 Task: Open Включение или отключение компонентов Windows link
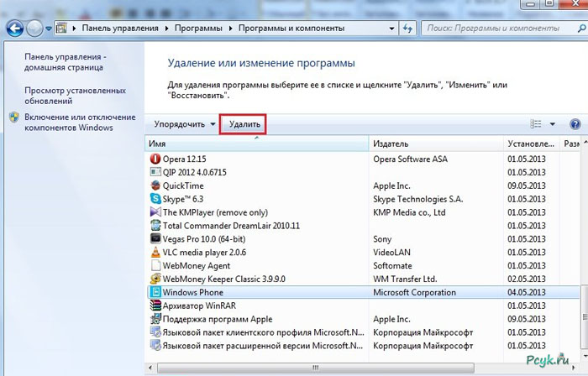pos(80,122)
